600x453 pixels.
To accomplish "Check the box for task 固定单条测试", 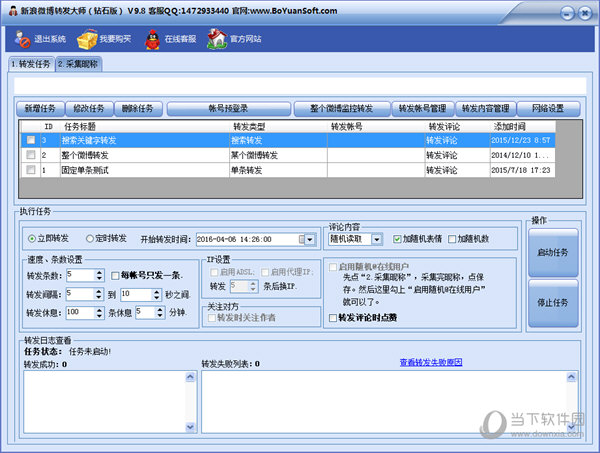I will click(x=31, y=170).
